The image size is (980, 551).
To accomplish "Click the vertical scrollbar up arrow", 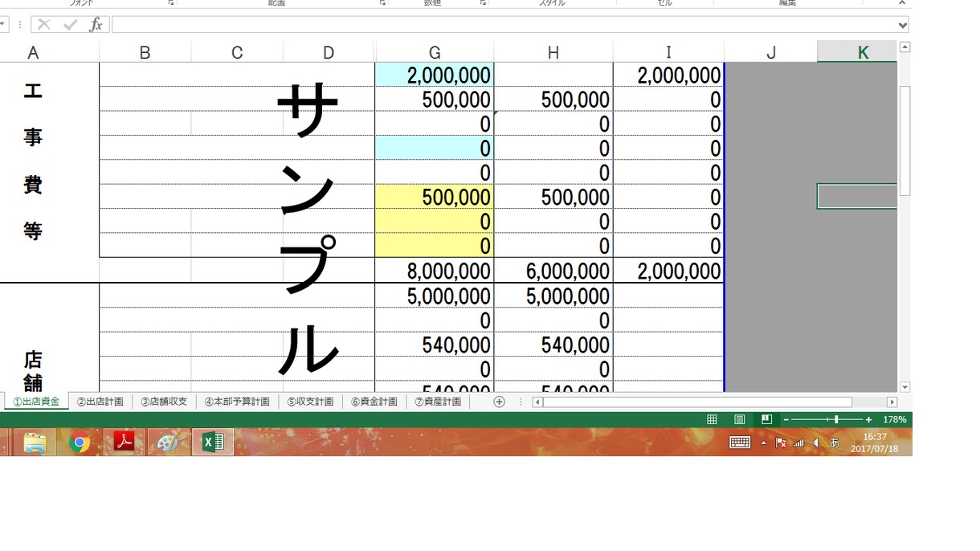I will (x=905, y=47).
